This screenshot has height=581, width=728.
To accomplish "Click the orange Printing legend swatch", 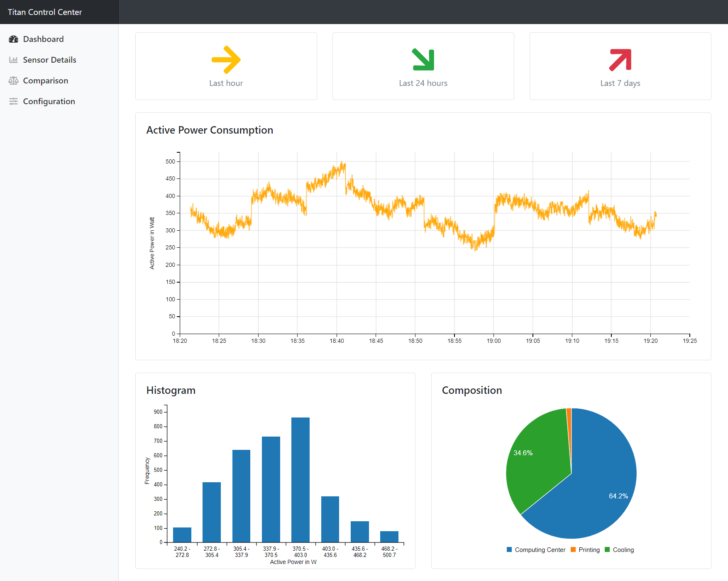I will [x=573, y=549].
